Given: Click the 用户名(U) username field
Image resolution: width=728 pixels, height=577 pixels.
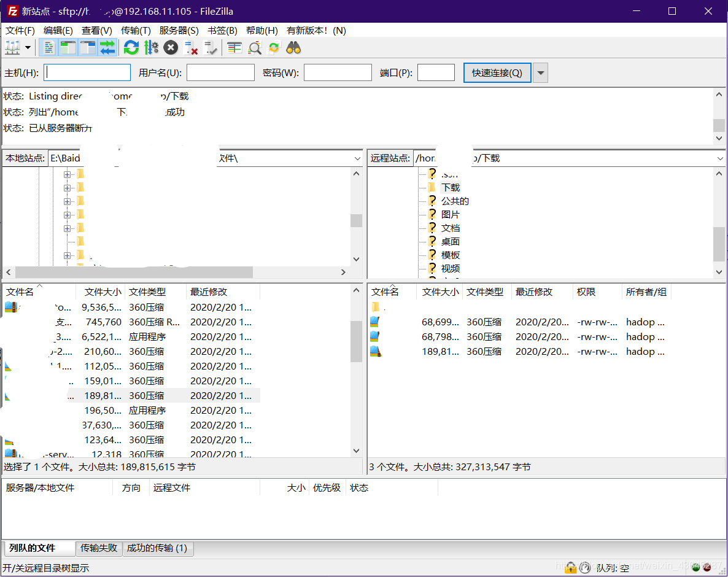Looking at the screenshot, I should 220,72.
